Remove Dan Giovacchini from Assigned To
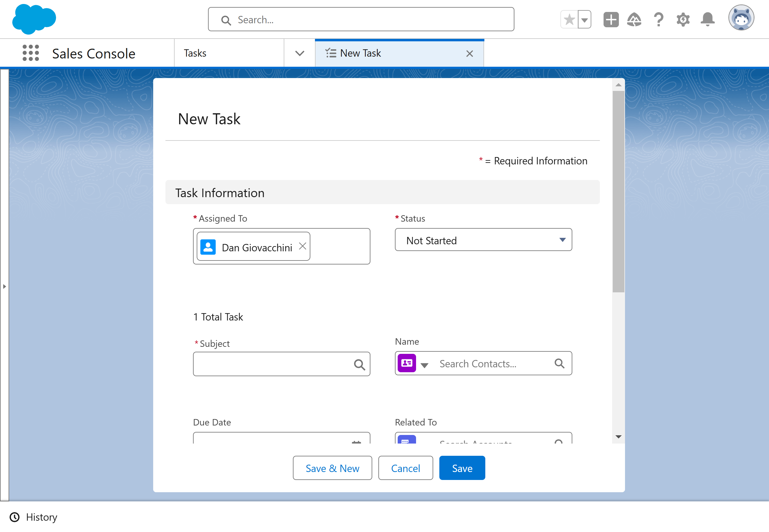Viewport: 769px width, 532px height. [303, 246]
